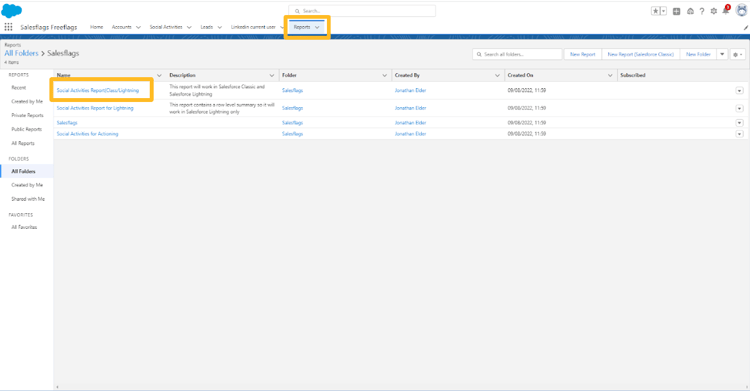The image size is (750, 391).
Task: Add page to favorites with star icon
Action: (656, 11)
